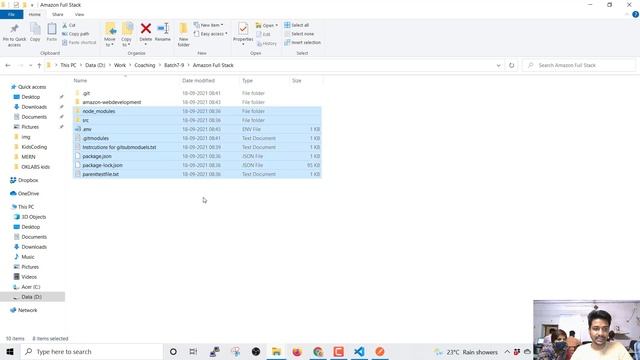Click the Help question mark icon
This screenshot has height=360, width=640.
(x=635, y=14)
